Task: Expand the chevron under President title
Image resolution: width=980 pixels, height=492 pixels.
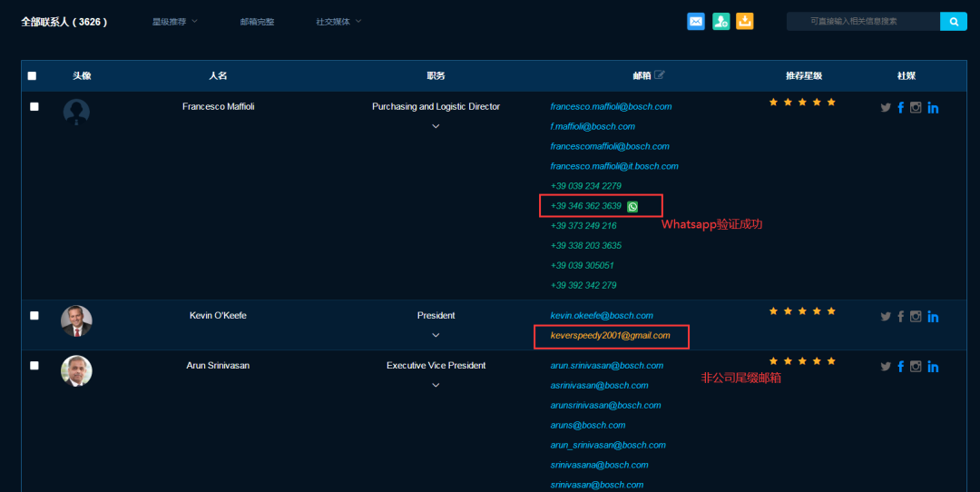Action: [436, 335]
